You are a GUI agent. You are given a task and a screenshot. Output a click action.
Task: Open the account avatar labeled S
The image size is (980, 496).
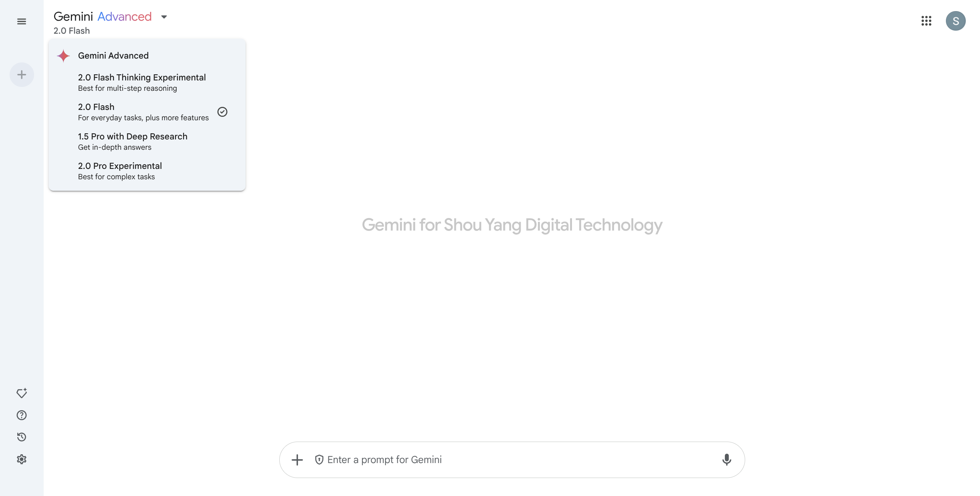955,21
